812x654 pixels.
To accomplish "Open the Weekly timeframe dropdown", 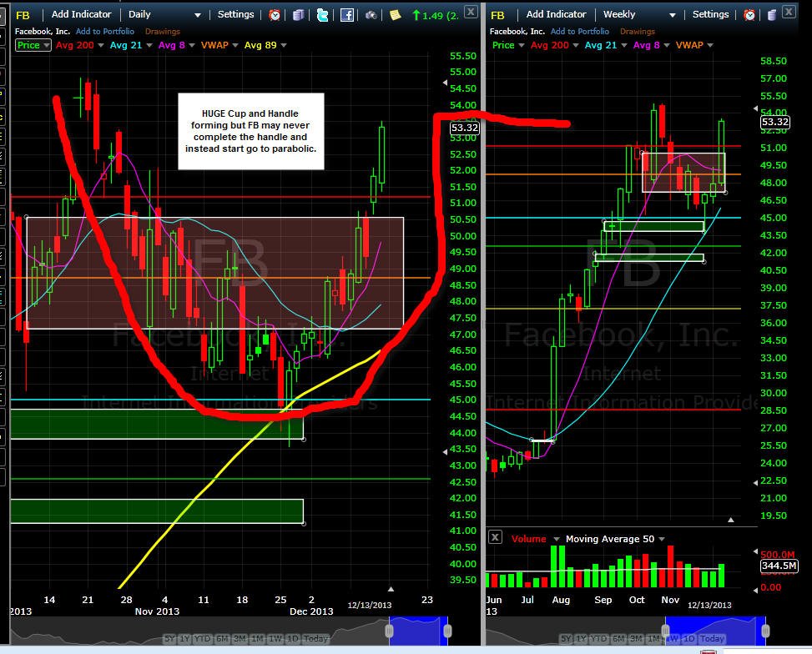I will pyautogui.click(x=672, y=16).
